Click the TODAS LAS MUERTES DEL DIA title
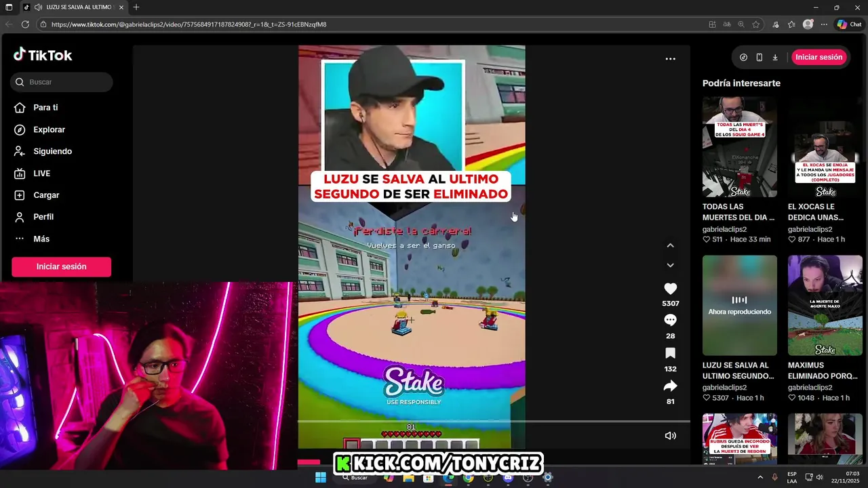This screenshot has height=488, width=868. point(738,212)
